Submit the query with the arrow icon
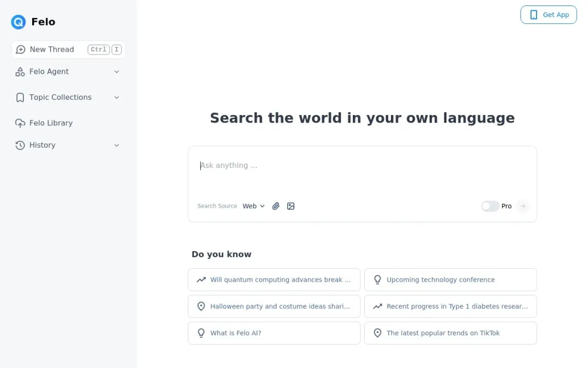This screenshot has width=588, height=368. 523,206
